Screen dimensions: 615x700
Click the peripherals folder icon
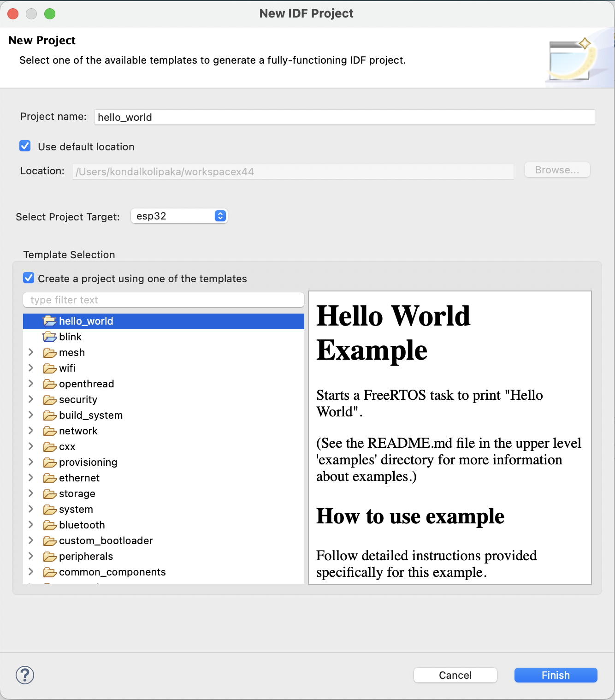click(x=50, y=557)
